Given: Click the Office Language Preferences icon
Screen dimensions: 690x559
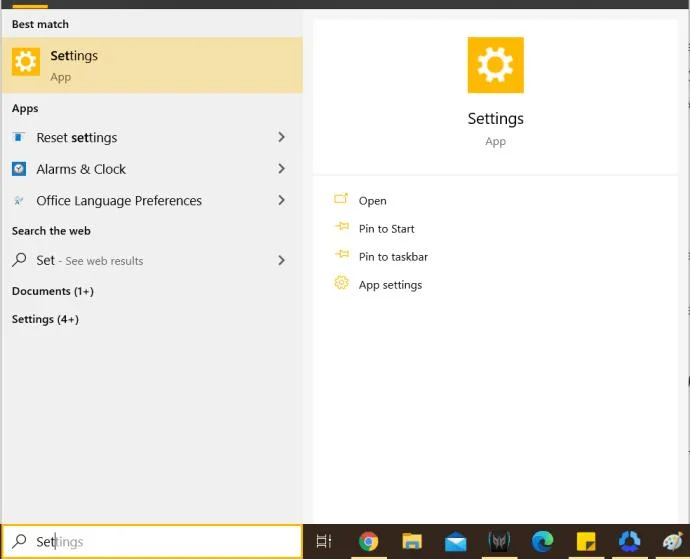Looking at the screenshot, I should coord(18,201).
